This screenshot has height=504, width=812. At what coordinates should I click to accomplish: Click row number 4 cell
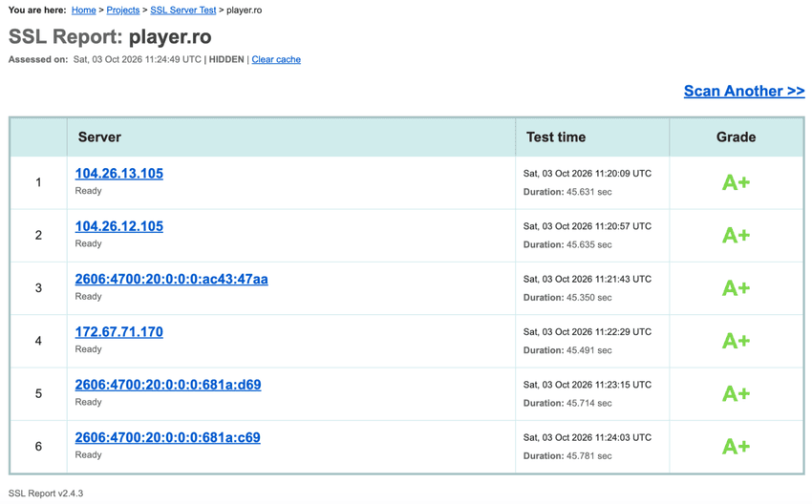[x=38, y=341]
